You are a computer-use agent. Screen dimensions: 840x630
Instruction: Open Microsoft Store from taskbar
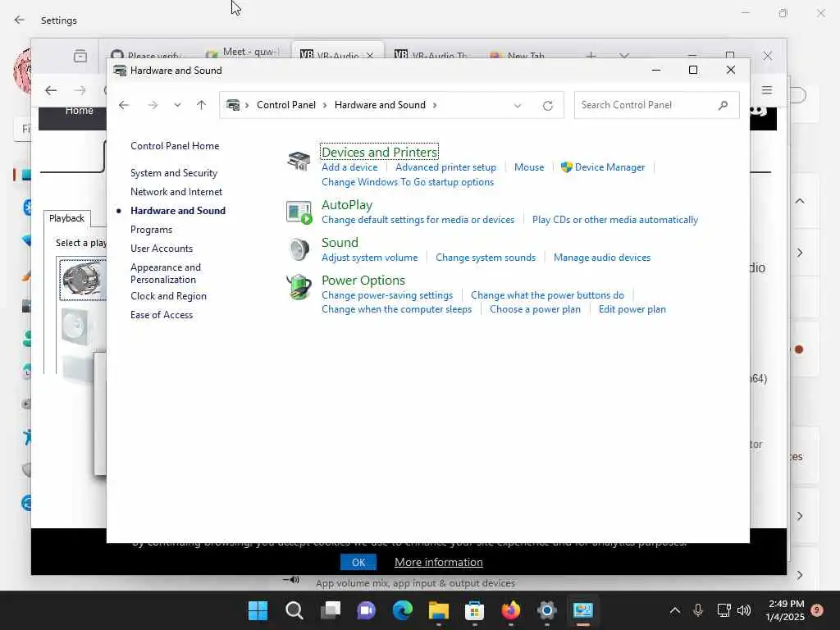[x=474, y=610]
